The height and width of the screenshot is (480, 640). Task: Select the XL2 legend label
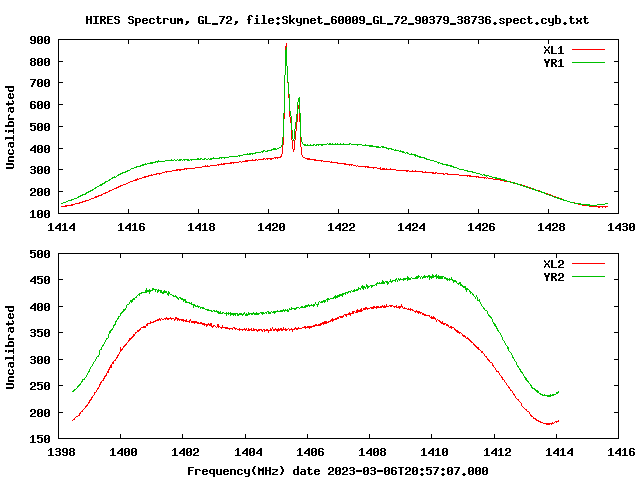click(553, 264)
